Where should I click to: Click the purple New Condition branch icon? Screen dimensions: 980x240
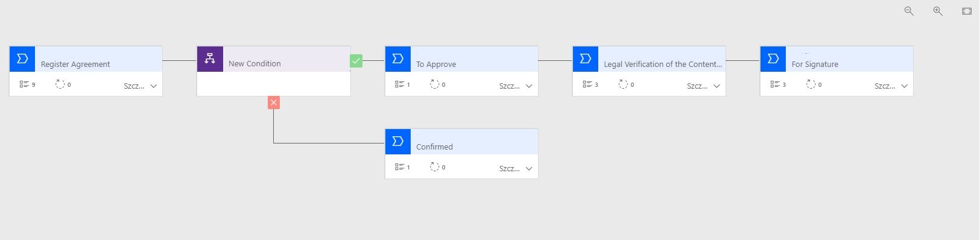coord(210,58)
